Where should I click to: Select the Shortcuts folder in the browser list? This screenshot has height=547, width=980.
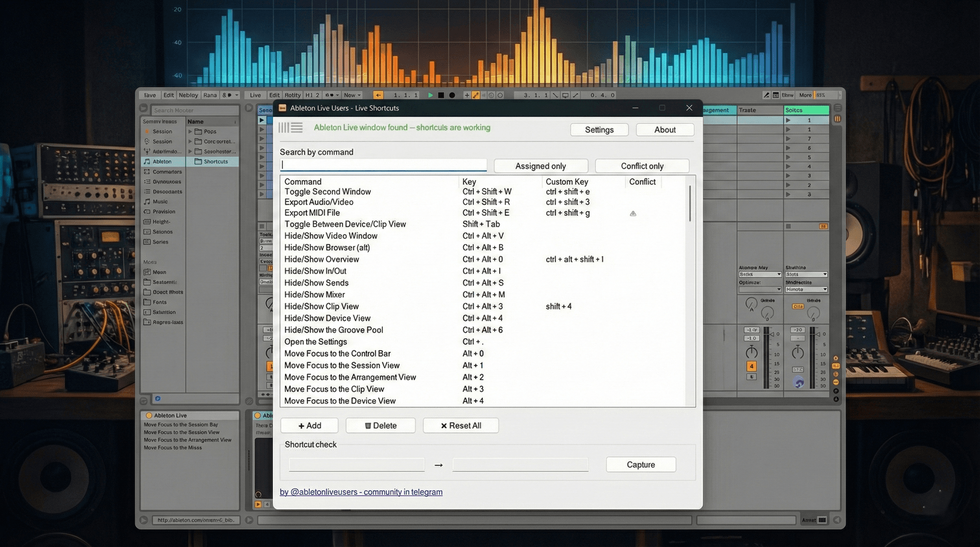click(215, 162)
